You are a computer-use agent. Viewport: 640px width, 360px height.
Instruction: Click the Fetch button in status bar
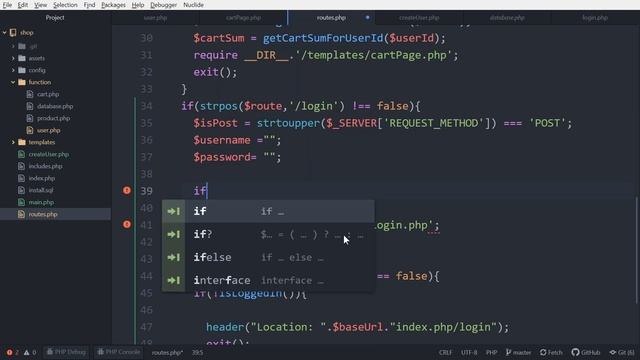tap(551, 352)
